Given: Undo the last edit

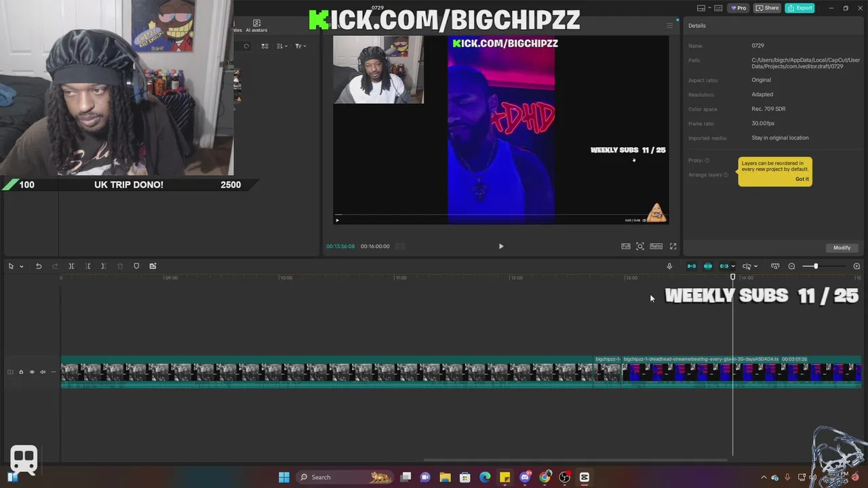Looking at the screenshot, I should [x=39, y=266].
